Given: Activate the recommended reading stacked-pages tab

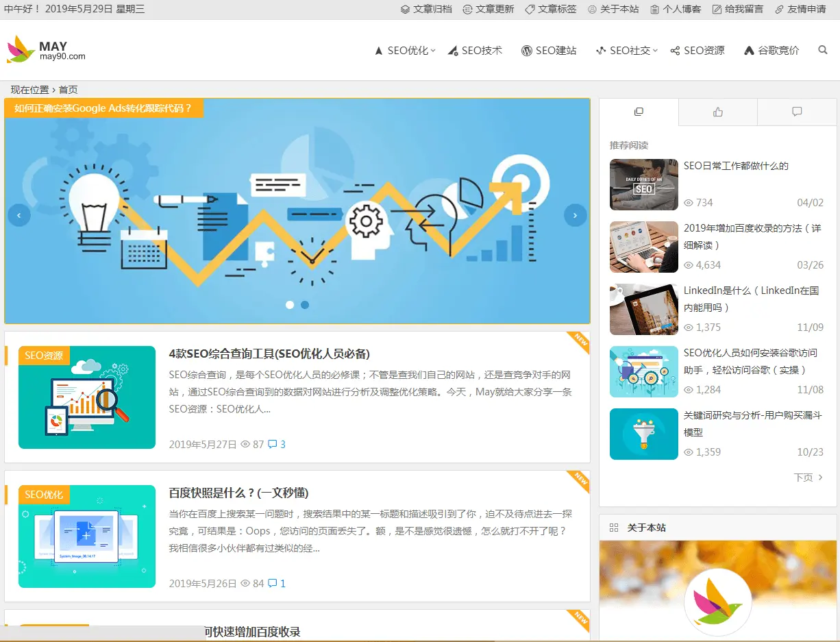Looking at the screenshot, I should (x=639, y=112).
